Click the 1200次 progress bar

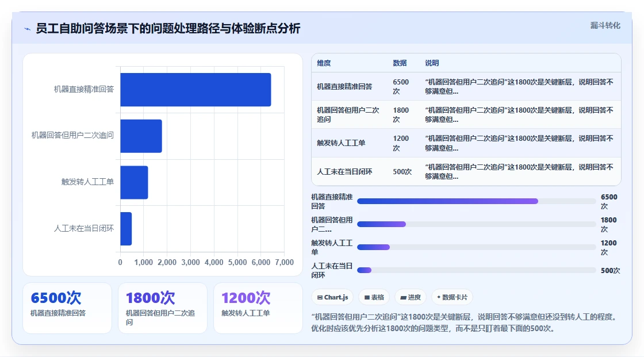click(477, 247)
